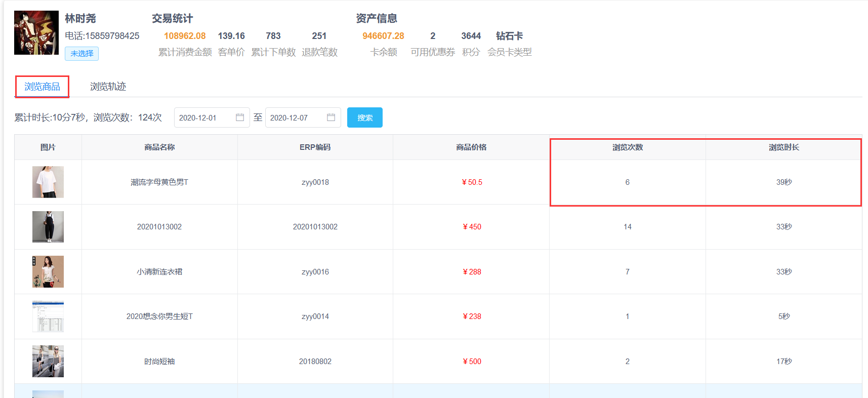Click price ¥288
The width and height of the screenshot is (868, 398).
(472, 272)
